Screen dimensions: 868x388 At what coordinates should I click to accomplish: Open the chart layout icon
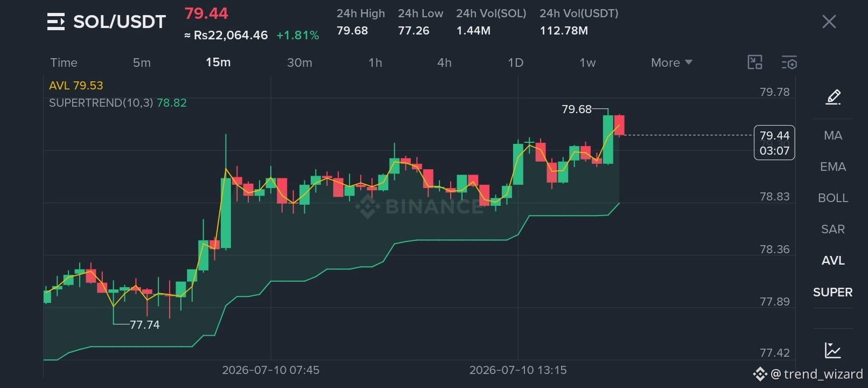click(x=755, y=63)
